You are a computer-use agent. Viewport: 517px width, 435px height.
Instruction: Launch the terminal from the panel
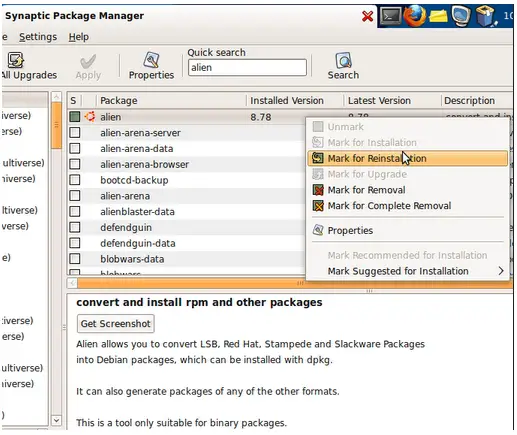tap(390, 16)
